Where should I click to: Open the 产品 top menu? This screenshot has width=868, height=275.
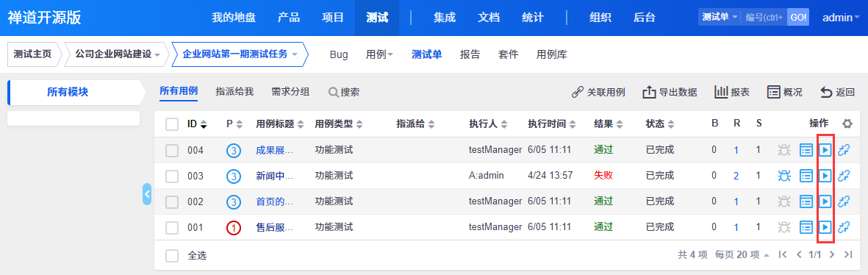pos(288,17)
